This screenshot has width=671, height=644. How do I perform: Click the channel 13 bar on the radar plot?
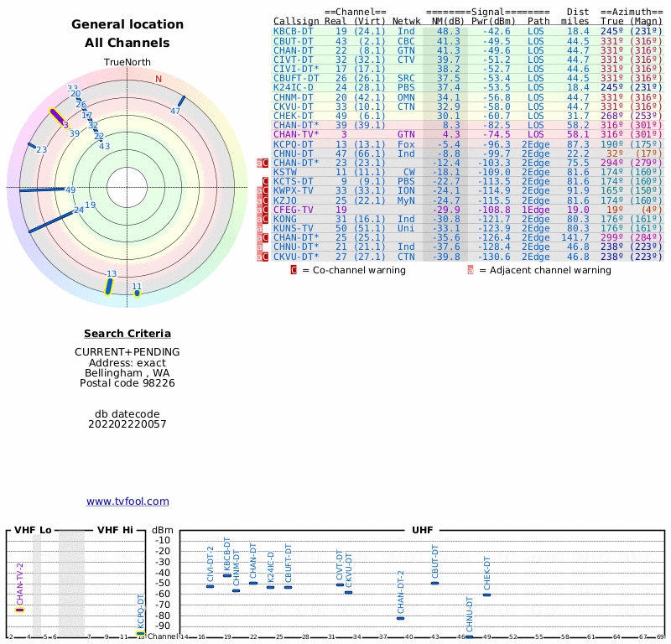(x=109, y=287)
